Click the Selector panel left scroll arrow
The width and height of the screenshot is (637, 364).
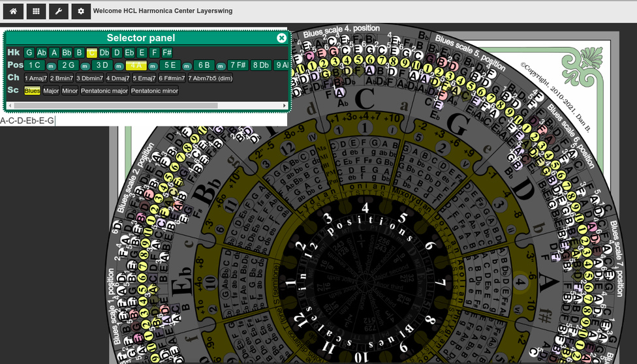click(x=10, y=106)
